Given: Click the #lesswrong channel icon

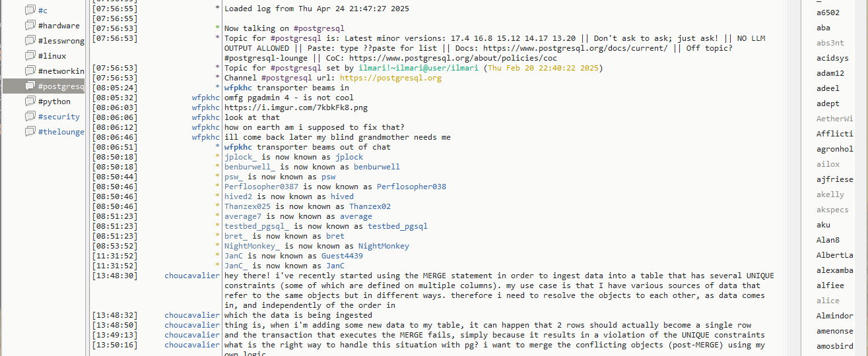Looking at the screenshot, I should 30,41.
